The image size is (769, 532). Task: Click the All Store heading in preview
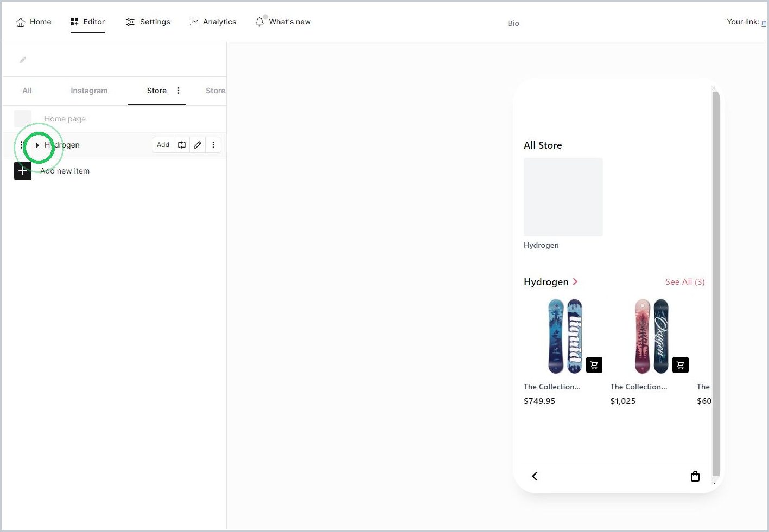click(543, 145)
